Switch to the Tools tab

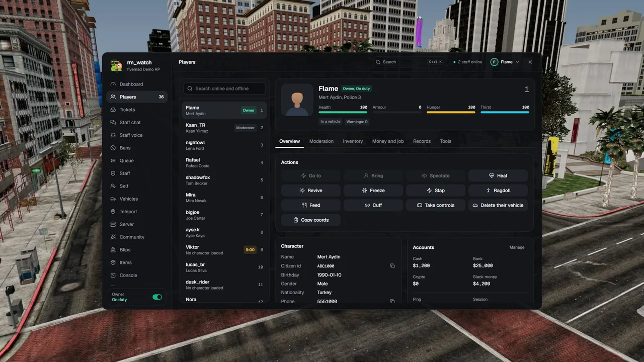coord(446,141)
